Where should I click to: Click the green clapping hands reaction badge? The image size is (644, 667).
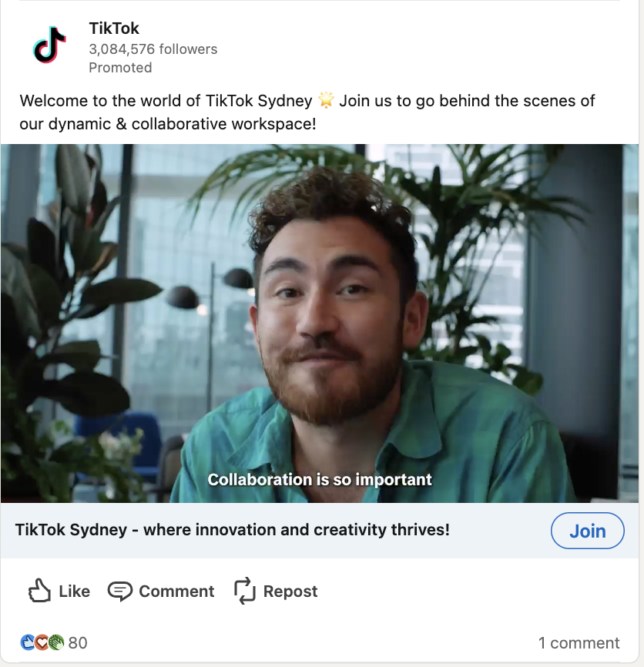[x=56, y=642]
